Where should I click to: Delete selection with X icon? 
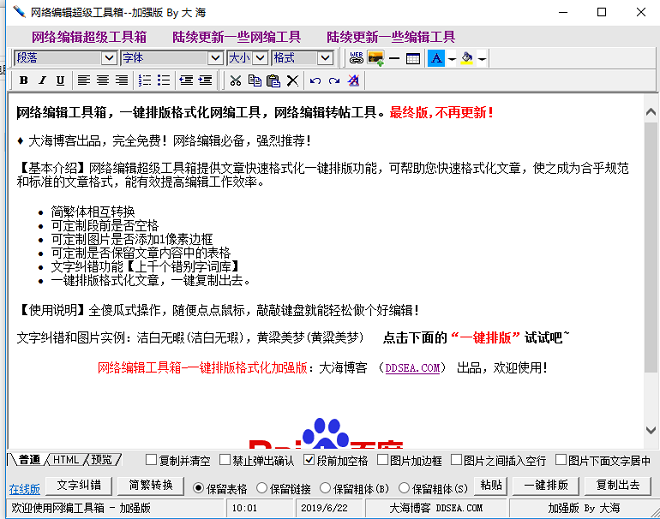[x=293, y=80]
